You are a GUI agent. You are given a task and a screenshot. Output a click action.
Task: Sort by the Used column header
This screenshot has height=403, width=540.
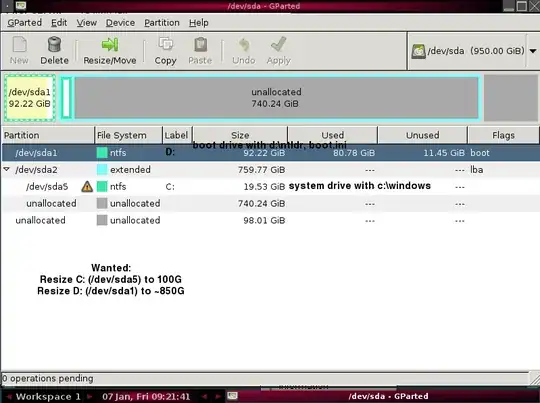333,135
